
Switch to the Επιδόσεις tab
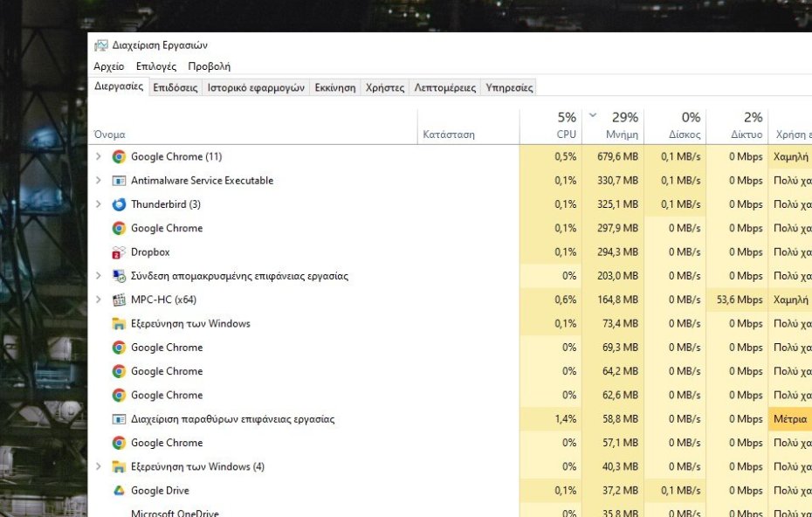[x=175, y=87]
